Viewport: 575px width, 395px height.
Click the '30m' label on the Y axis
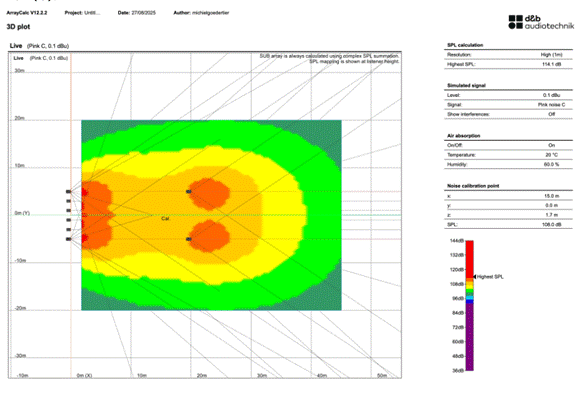[x=19, y=70]
